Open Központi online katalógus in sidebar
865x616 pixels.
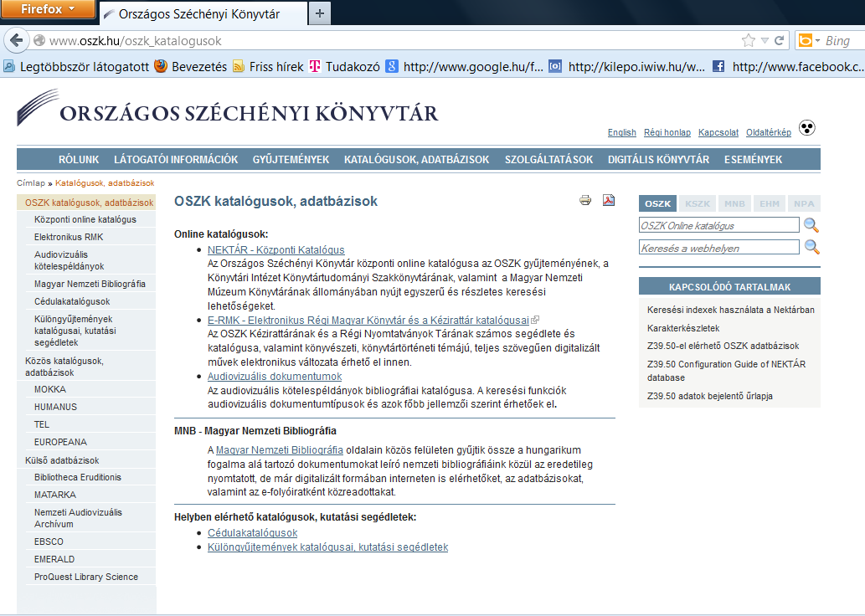click(85, 219)
